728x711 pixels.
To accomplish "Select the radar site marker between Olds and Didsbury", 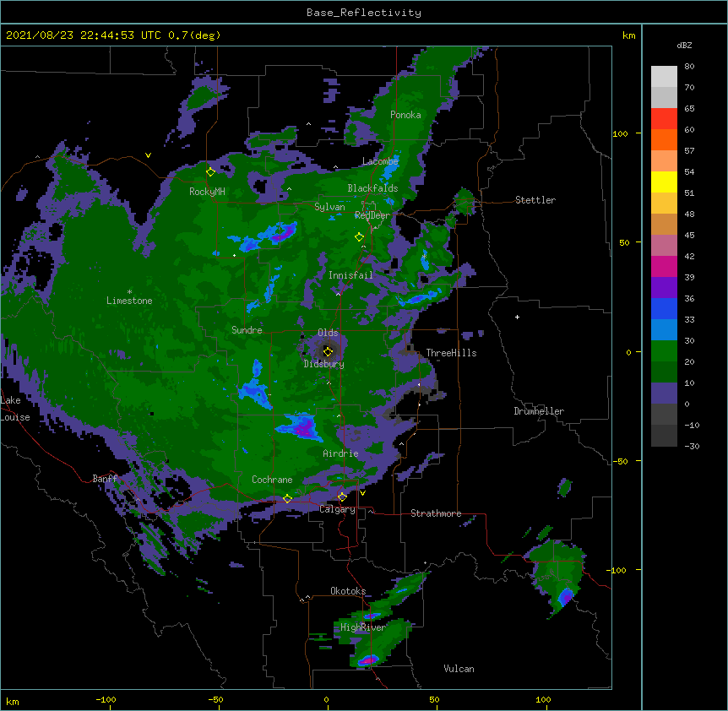I will click(328, 352).
